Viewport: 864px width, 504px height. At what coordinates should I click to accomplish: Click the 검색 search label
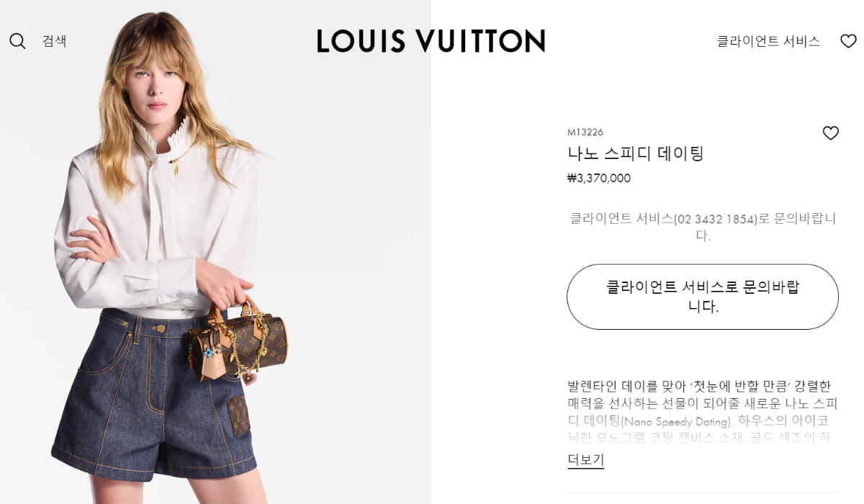tap(54, 41)
